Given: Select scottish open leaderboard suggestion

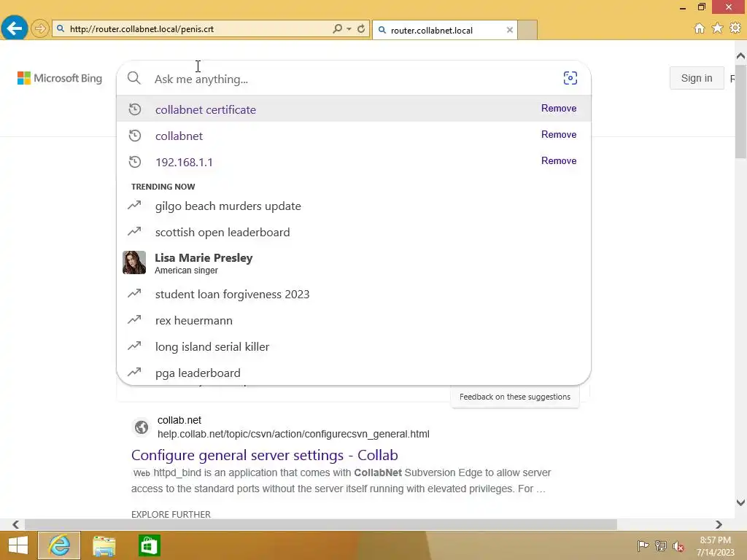Looking at the screenshot, I should tap(354, 232).
